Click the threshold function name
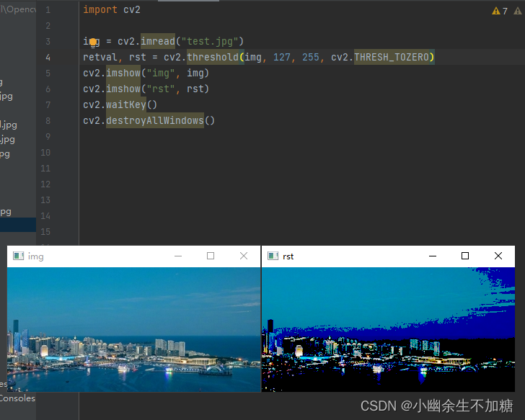This screenshot has height=420, width=525. [213, 57]
